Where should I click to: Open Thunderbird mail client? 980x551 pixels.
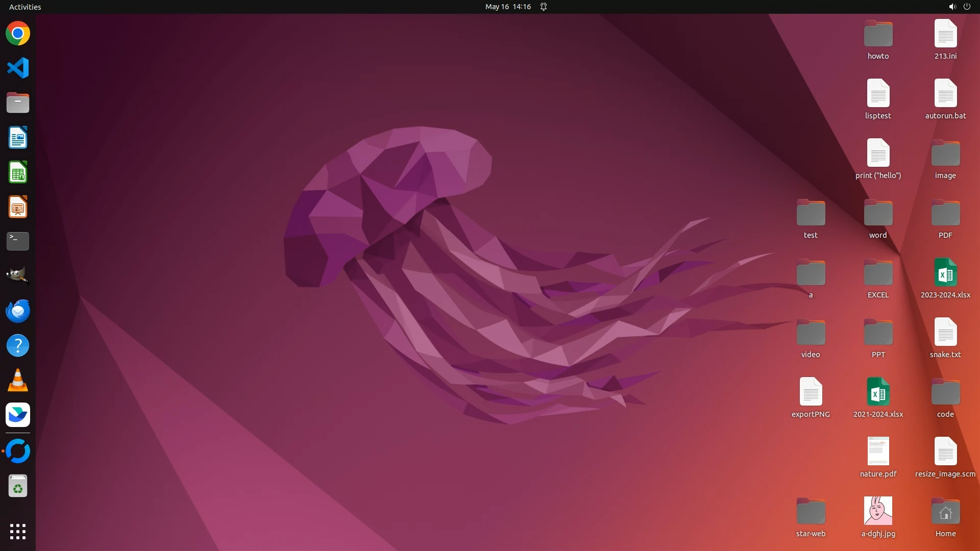(x=18, y=311)
